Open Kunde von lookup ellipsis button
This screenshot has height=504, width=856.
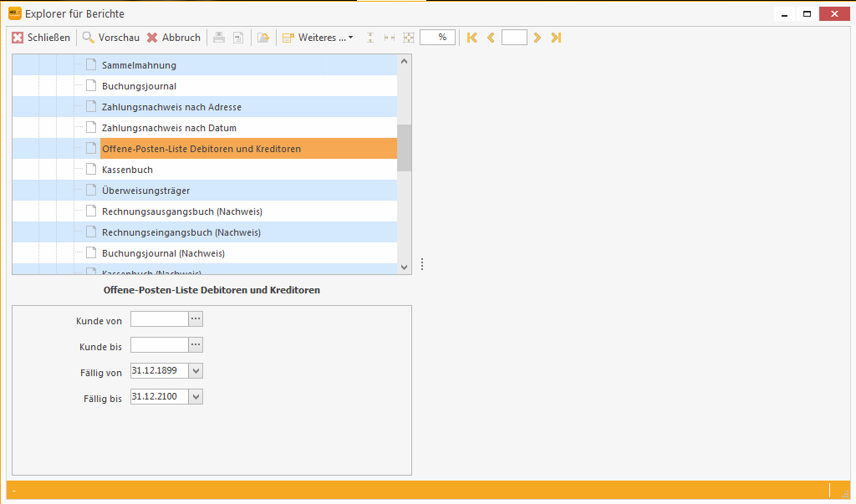196,319
